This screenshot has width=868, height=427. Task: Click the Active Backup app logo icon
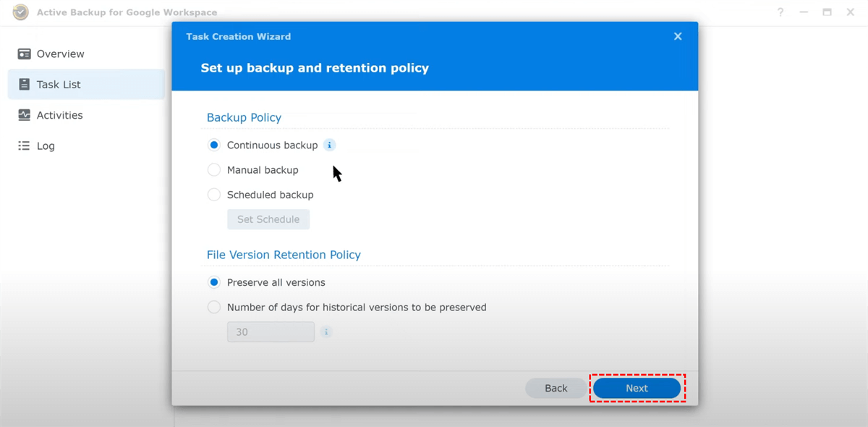(21, 12)
